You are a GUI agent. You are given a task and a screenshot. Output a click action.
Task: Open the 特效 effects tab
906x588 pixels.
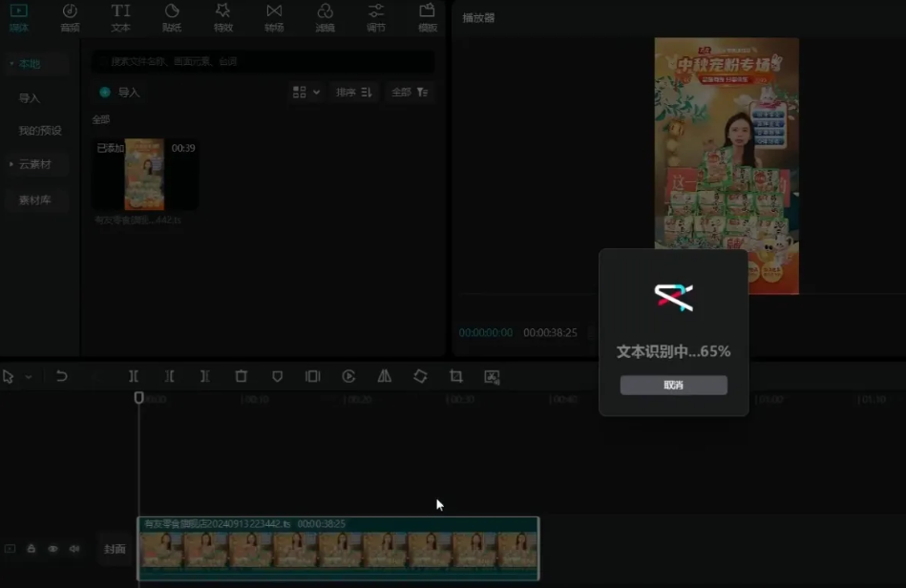(x=223, y=18)
